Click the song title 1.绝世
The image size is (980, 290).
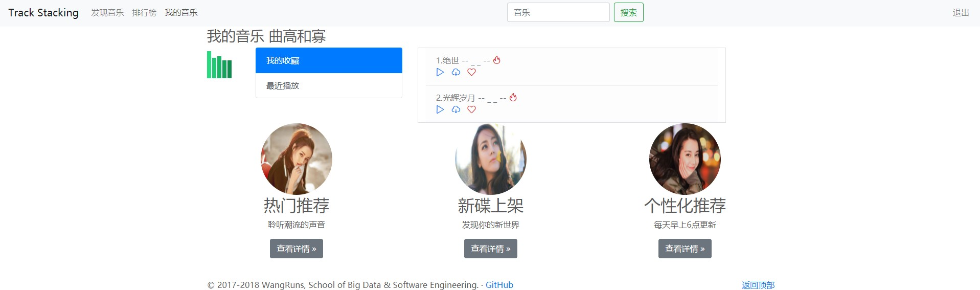coord(447,60)
